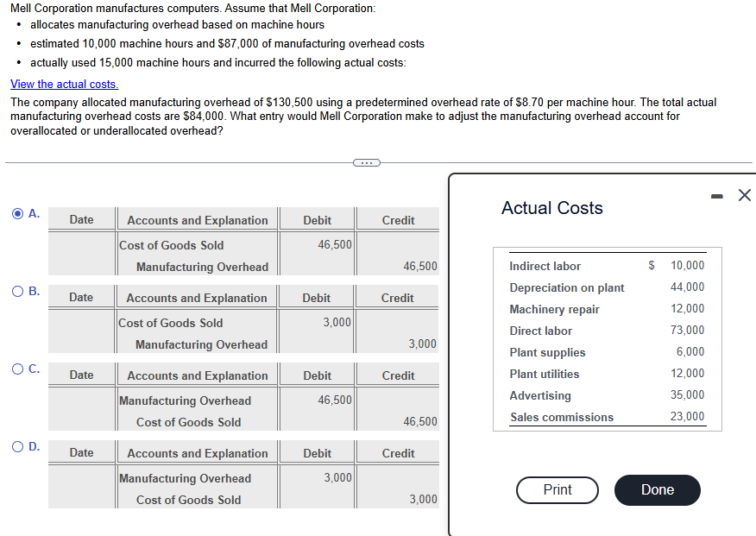The image size is (756, 536).
Task: Click option A's 46,500 debit amount
Action: [335, 245]
